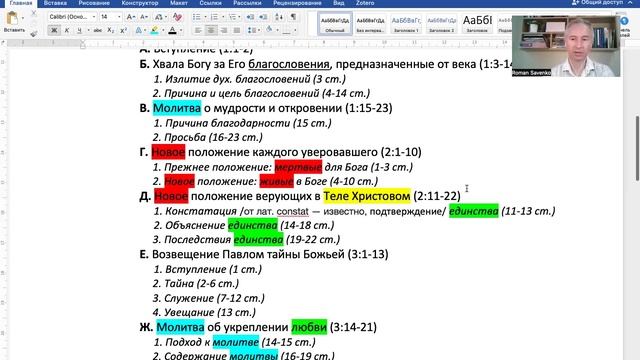Increase font size with larger A icon
This screenshot has height=360, width=640.
[131, 17]
